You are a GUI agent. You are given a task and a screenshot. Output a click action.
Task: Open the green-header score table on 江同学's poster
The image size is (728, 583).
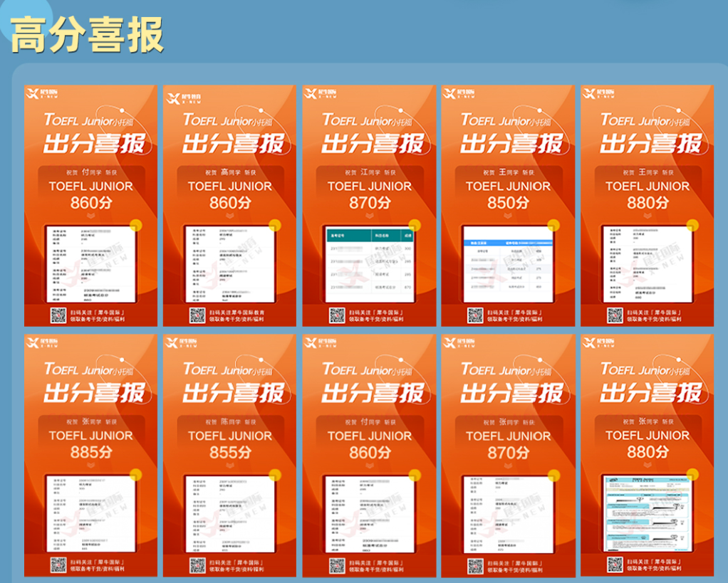click(x=370, y=264)
